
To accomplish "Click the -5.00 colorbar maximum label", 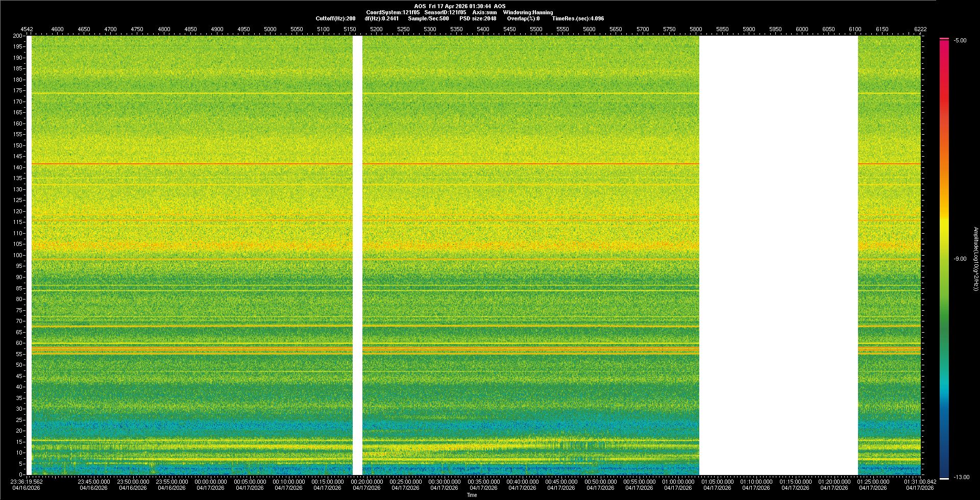I will [960, 41].
